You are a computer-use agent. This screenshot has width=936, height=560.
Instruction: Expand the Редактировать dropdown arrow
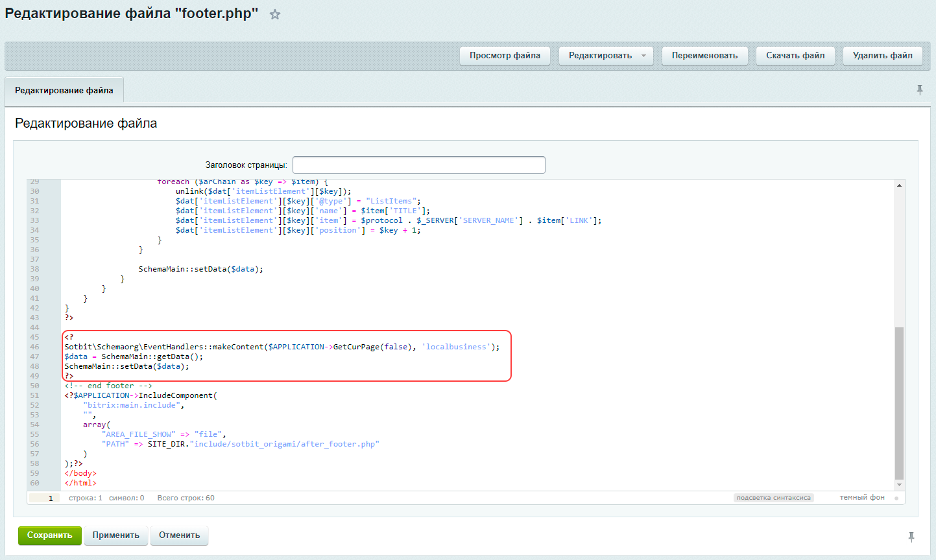pyautogui.click(x=644, y=56)
